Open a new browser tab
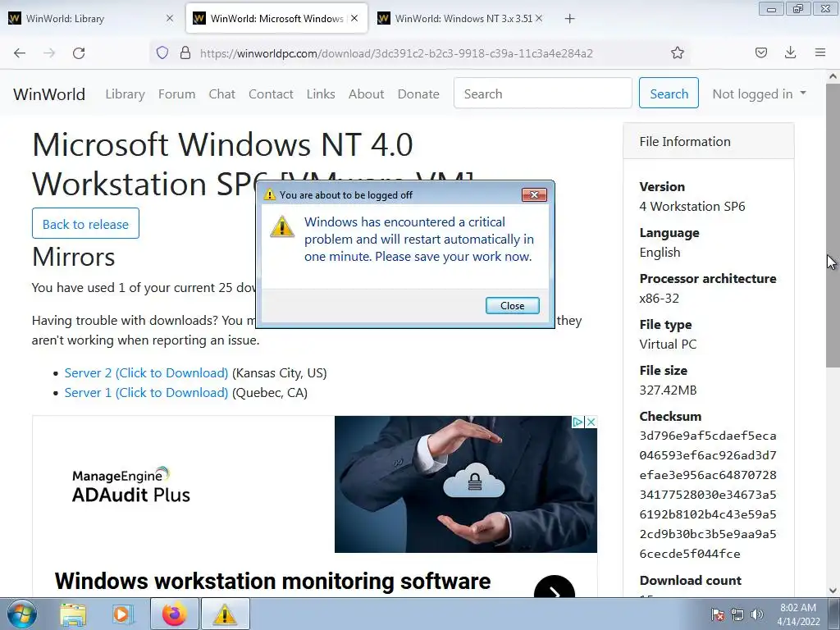The image size is (840, 630). (569, 19)
